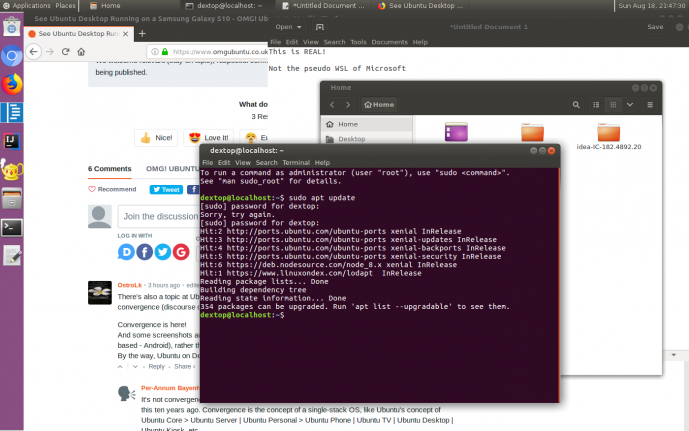Open the Applications menu in top panel

(27, 6)
